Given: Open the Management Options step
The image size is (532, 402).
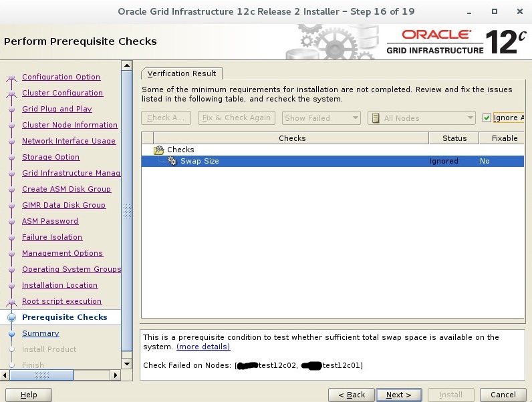Looking at the screenshot, I should pos(62,253).
